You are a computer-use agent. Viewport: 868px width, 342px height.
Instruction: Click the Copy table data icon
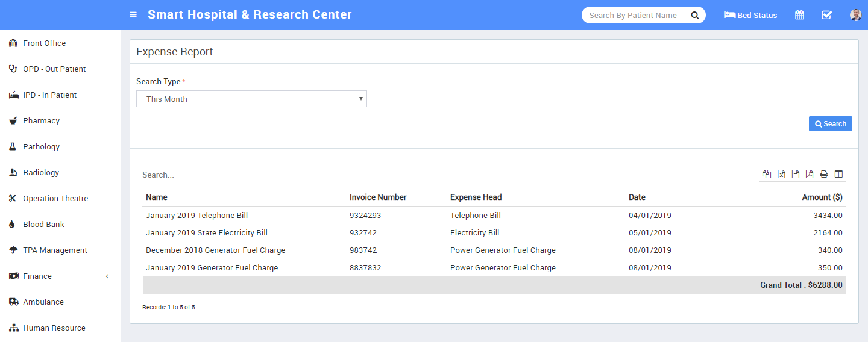(x=767, y=174)
